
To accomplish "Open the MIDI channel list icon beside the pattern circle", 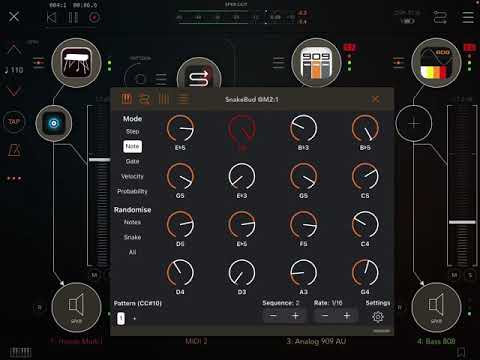I will 161,79.
